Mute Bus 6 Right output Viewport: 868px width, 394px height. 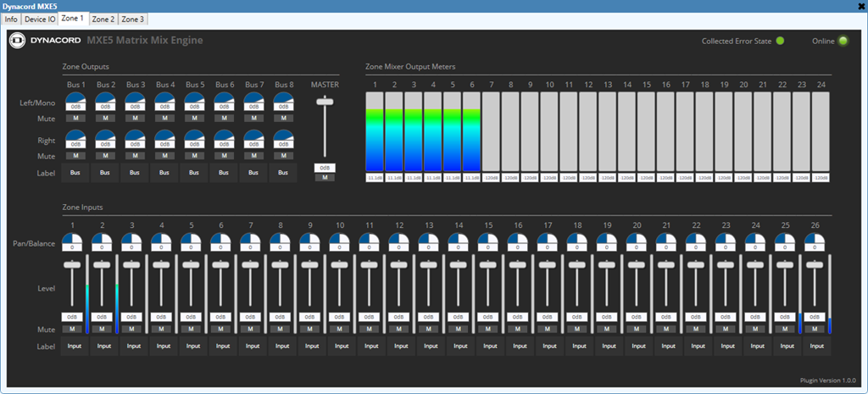coord(224,156)
